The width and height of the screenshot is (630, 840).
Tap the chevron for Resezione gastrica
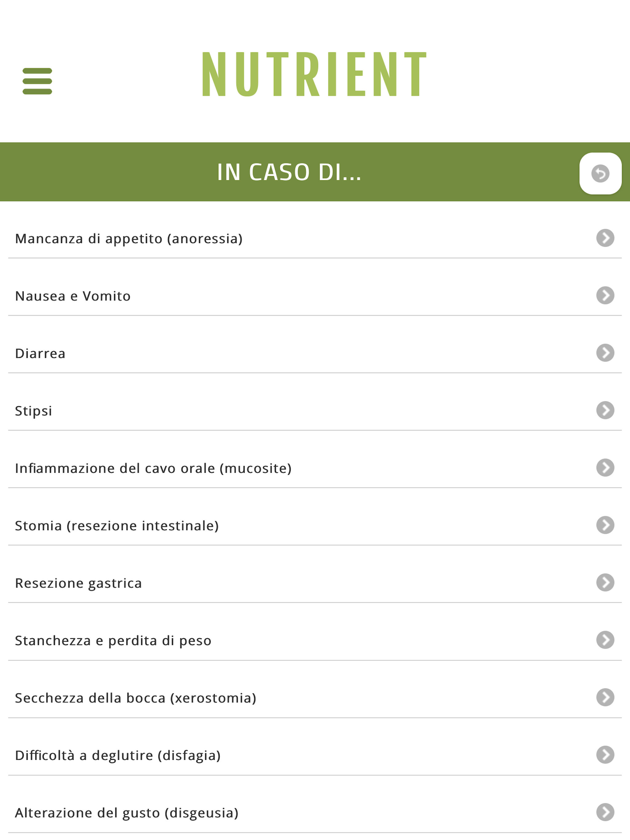[605, 582]
